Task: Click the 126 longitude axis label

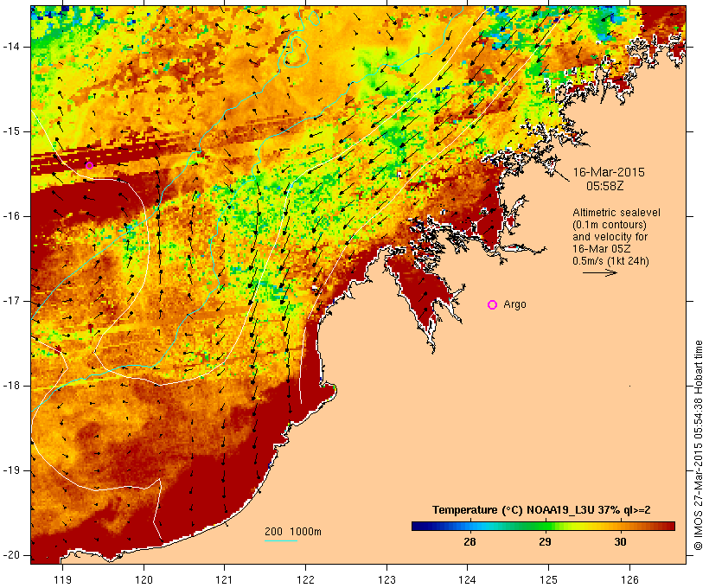Action: [629, 579]
